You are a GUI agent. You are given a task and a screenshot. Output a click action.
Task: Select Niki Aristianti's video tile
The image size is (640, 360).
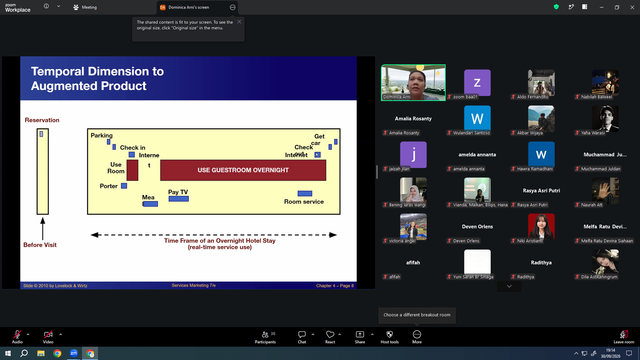[541, 227]
